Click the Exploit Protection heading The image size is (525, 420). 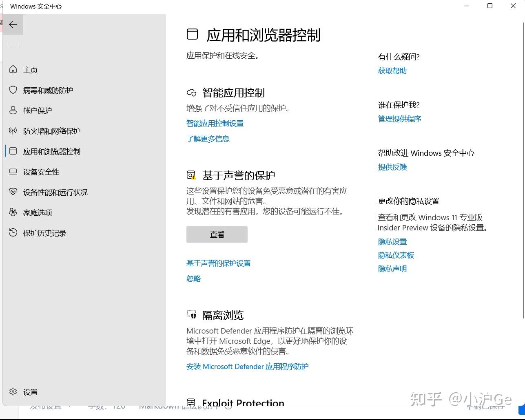(243, 402)
